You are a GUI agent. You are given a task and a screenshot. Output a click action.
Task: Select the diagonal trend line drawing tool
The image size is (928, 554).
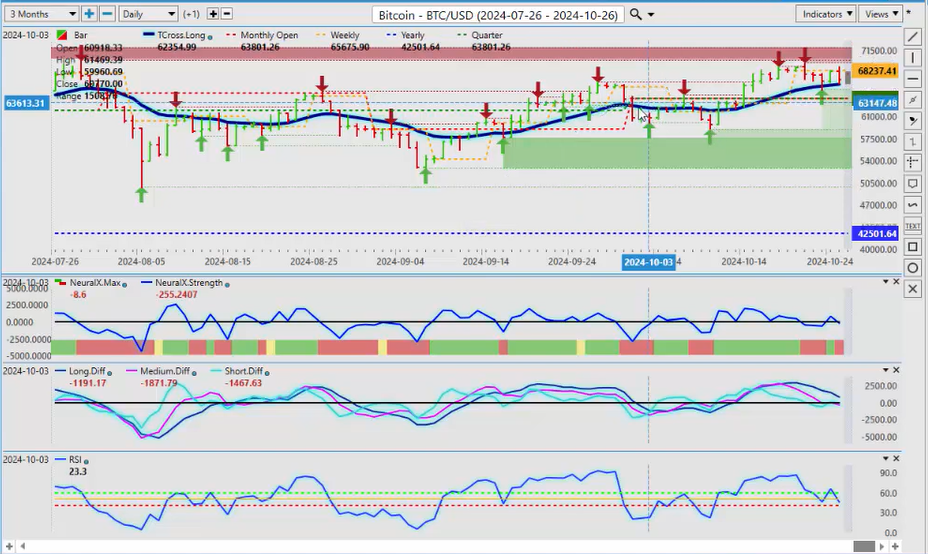click(x=913, y=37)
